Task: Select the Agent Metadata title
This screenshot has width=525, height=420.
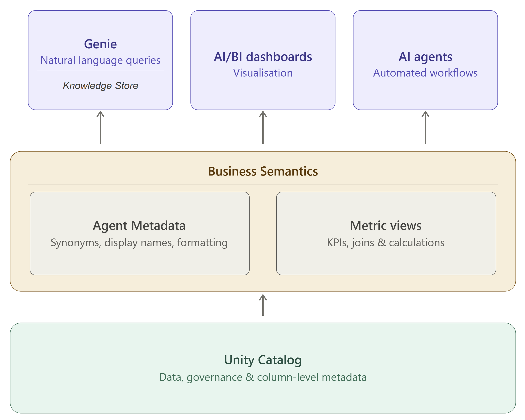Action: [x=139, y=226]
